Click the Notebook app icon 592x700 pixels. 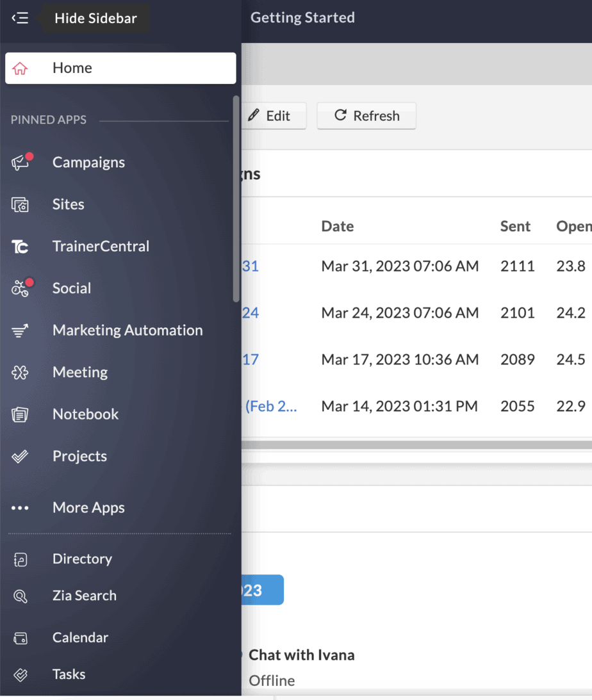click(x=20, y=414)
